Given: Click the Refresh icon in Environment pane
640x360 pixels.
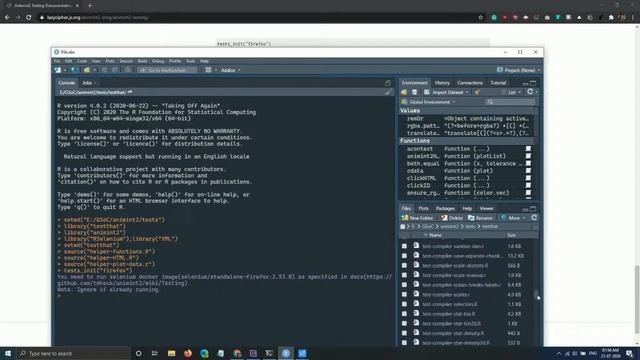Looking at the screenshot, I should click(530, 92).
